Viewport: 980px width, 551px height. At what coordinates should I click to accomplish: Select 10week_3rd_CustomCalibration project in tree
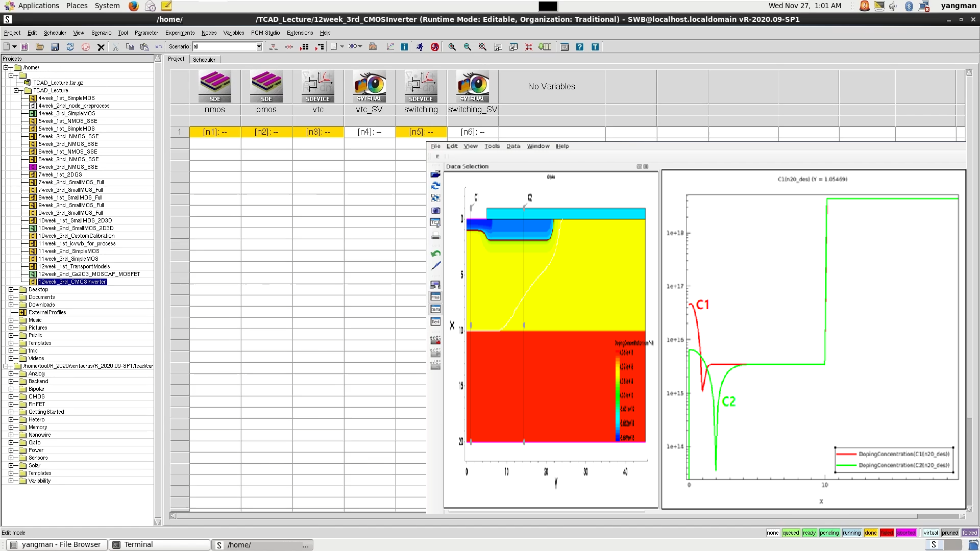(x=77, y=236)
